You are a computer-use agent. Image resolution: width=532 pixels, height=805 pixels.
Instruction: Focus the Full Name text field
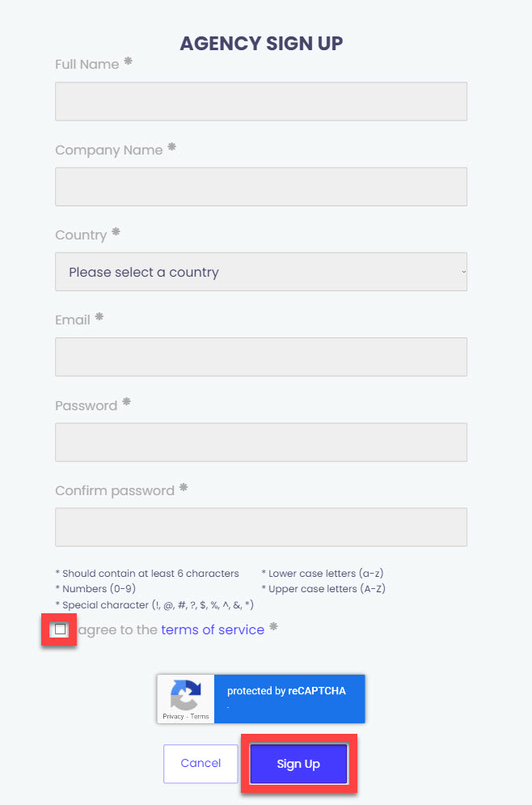click(x=261, y=102)
